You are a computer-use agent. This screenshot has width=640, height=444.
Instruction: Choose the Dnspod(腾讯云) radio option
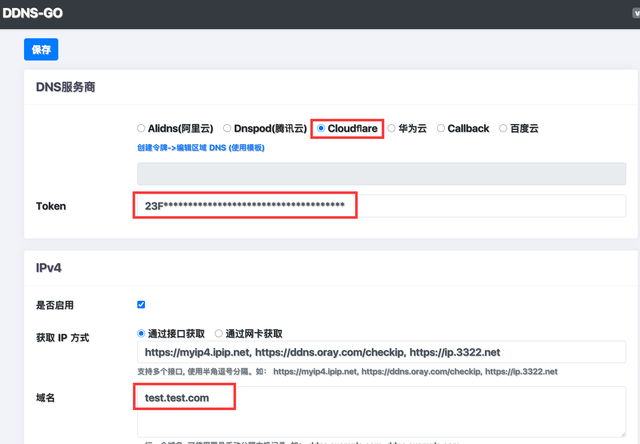[227, 129]
